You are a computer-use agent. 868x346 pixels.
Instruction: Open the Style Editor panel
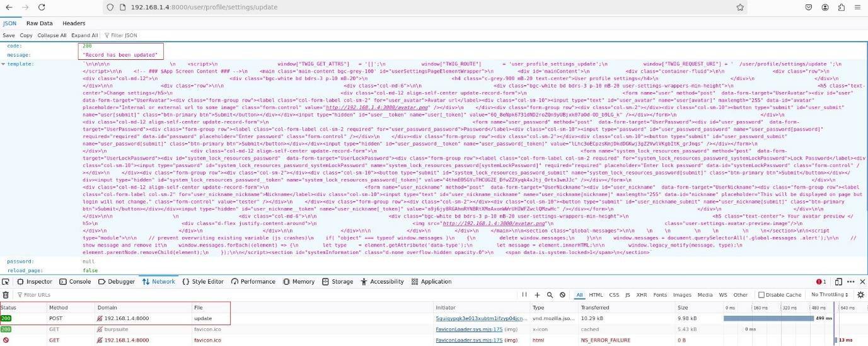coord(203,282)
